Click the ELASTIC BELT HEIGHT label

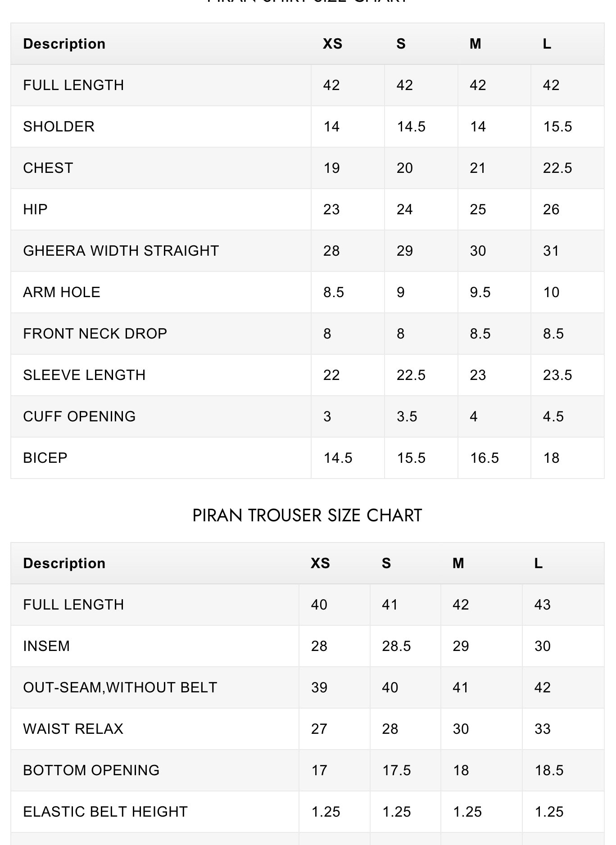(x=105, y=812)
